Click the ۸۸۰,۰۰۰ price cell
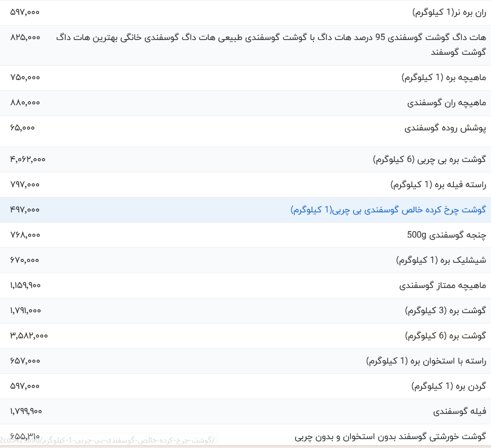Image resolution: width=491 pixels, height=448 pixels. (25, 103)
